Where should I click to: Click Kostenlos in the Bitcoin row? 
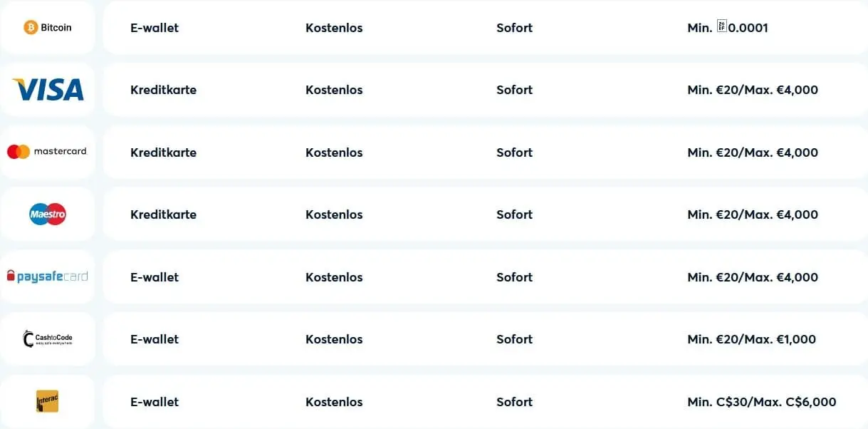tap(334, 28)
